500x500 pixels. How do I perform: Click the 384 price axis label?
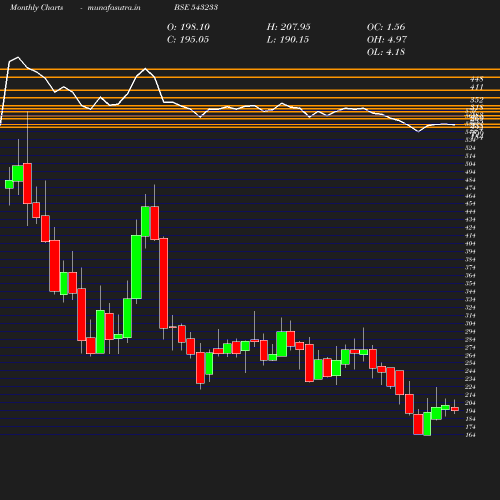tap(470, 260)
